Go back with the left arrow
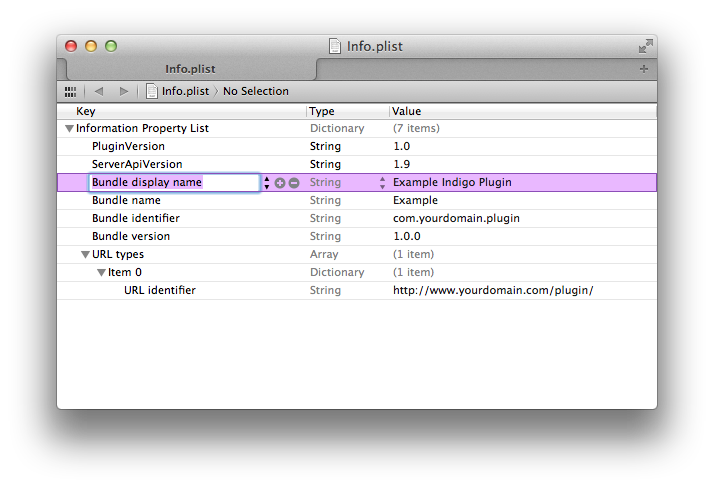 tap(99, 92)
